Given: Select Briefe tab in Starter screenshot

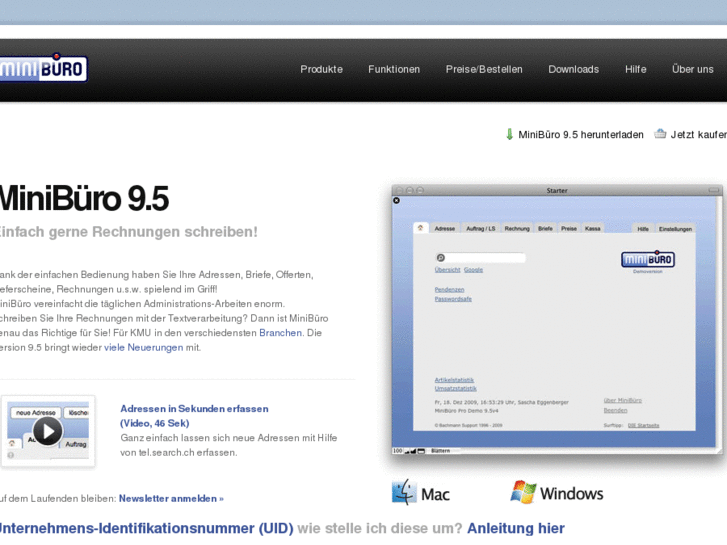Looking at the screenshot, I should [545, 228].
